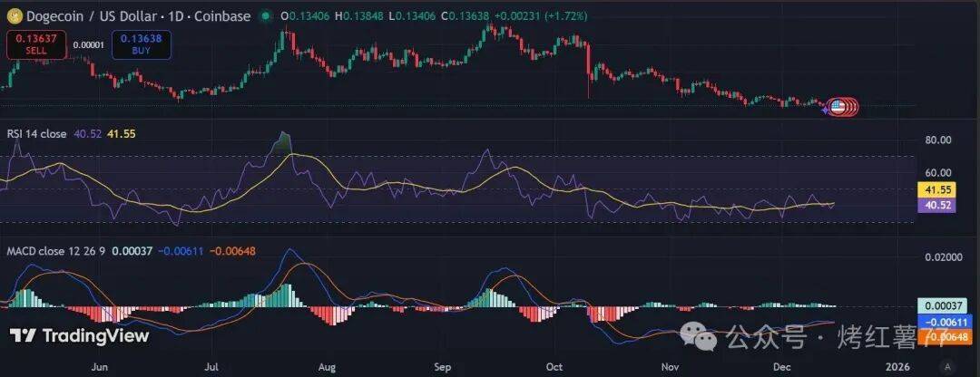Image resolution: width=980 pixels, height=377 pixels.
Task: Click the TradingView logo
Action: pyautogui.click(x=79, y=335)
